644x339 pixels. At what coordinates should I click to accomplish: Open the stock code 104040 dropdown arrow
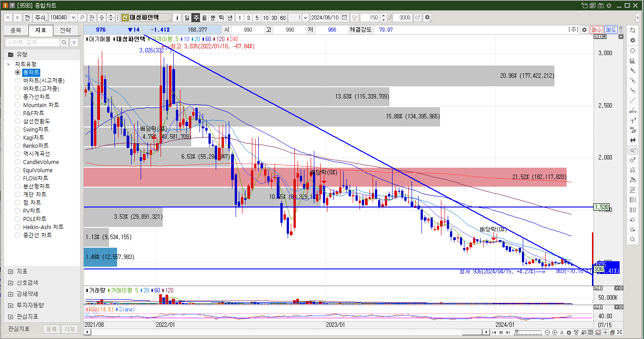point(72,17)
